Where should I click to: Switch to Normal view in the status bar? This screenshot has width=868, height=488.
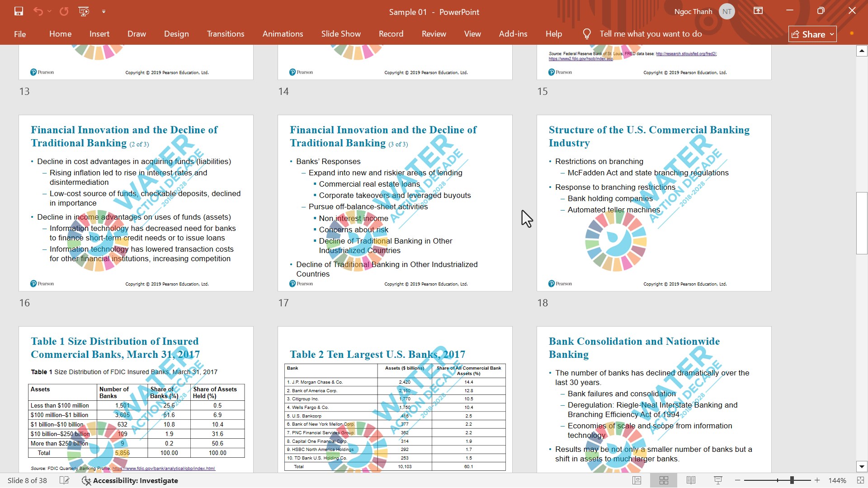coord(637,480)
